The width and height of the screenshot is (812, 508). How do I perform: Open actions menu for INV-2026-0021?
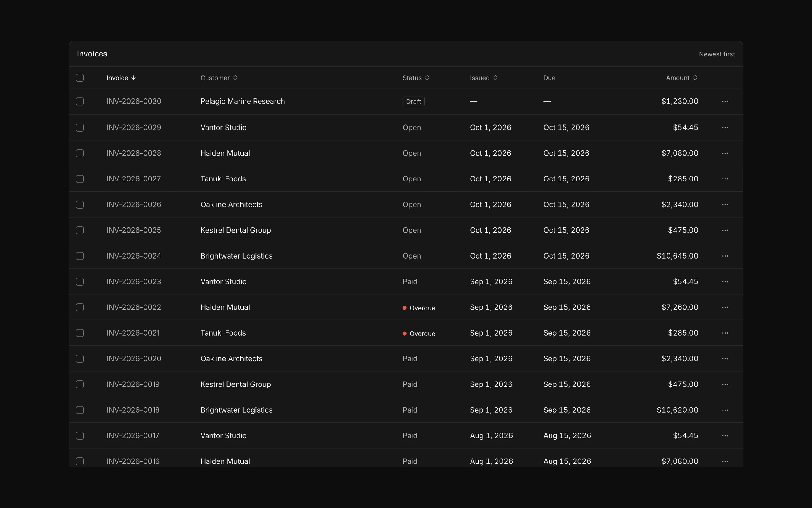click(725, 333)
